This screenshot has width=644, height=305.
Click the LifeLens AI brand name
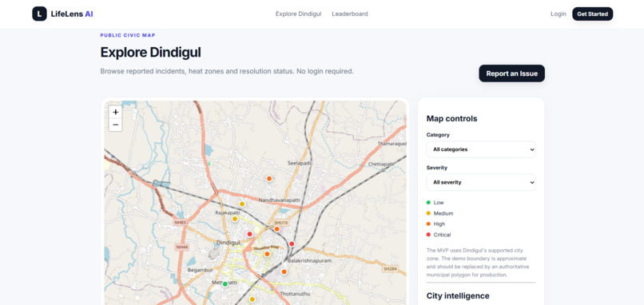click(x=72, y=14)
